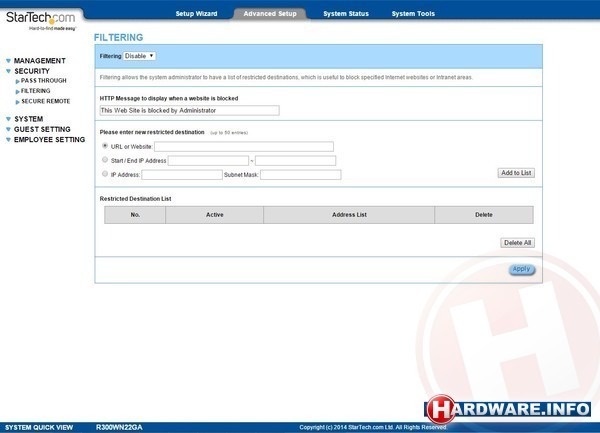Collapse the SECURITY menu arrow
The width and height of the screenshot is (600, 433).
point(8,71)
